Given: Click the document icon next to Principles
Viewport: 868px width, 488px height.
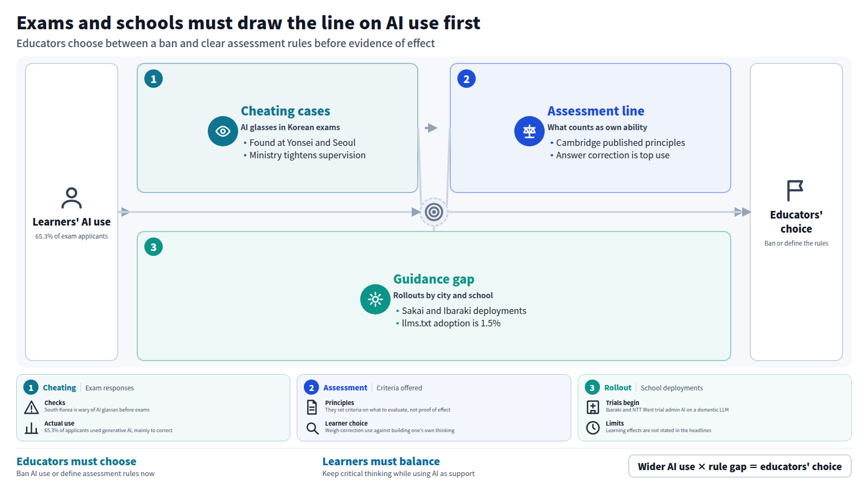Looking at the screenshot, I should (312, 407).
